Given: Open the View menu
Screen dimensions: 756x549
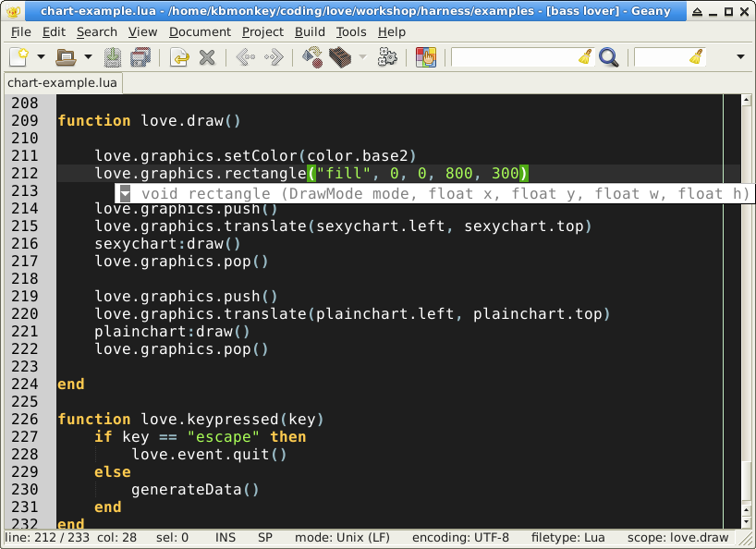Looking at the screenshot, I should [142, 31].
